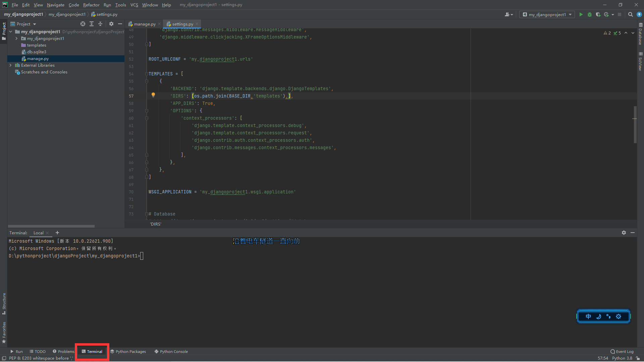
Task: Expand the External Libraries node
Action: (x=11, y=65)
